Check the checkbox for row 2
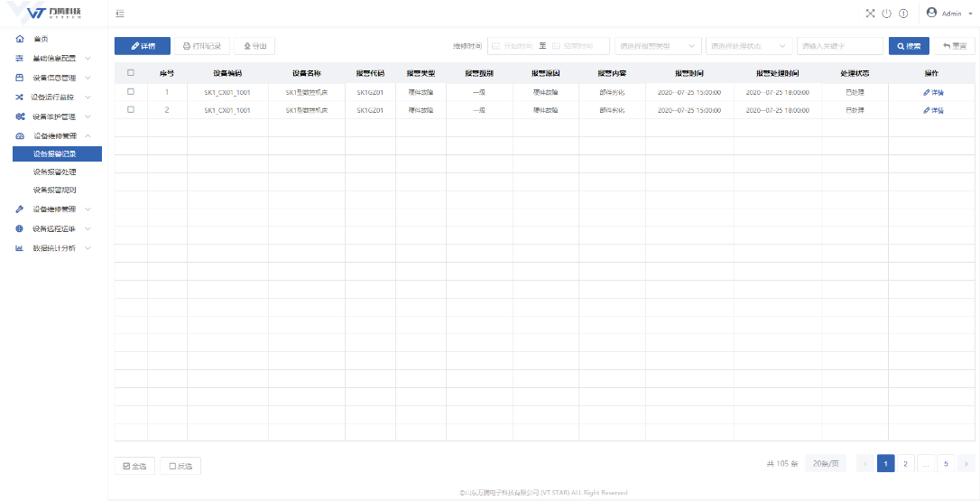 [131, 110]
